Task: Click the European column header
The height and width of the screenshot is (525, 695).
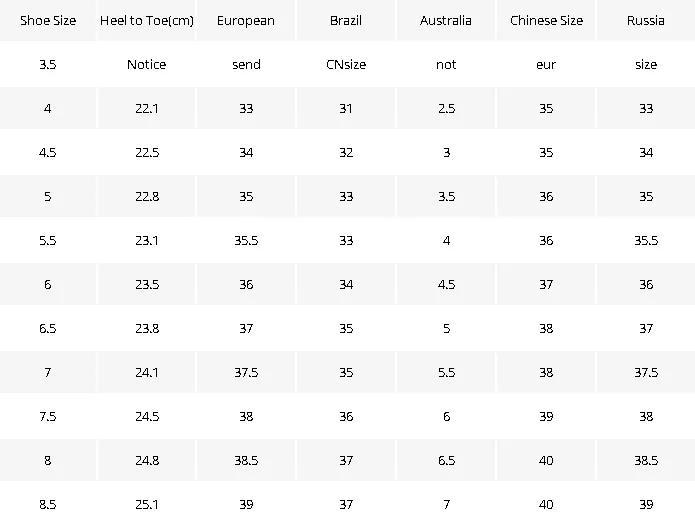Action: pyautogui.click(x=246, y=20)
